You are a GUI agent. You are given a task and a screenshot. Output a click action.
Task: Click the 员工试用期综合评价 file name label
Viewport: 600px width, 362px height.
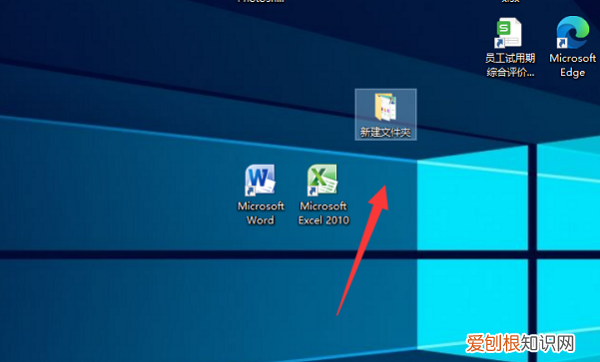coord(510,65)
